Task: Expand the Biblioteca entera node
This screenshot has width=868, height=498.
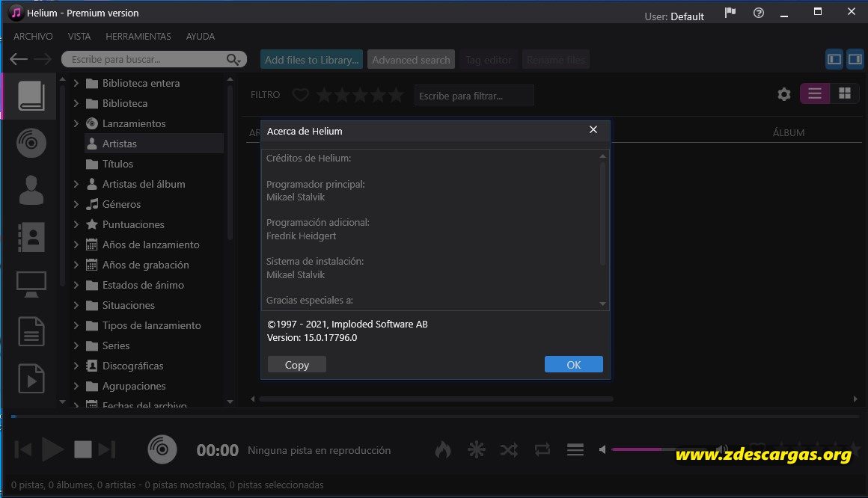Action: point(76,83)
